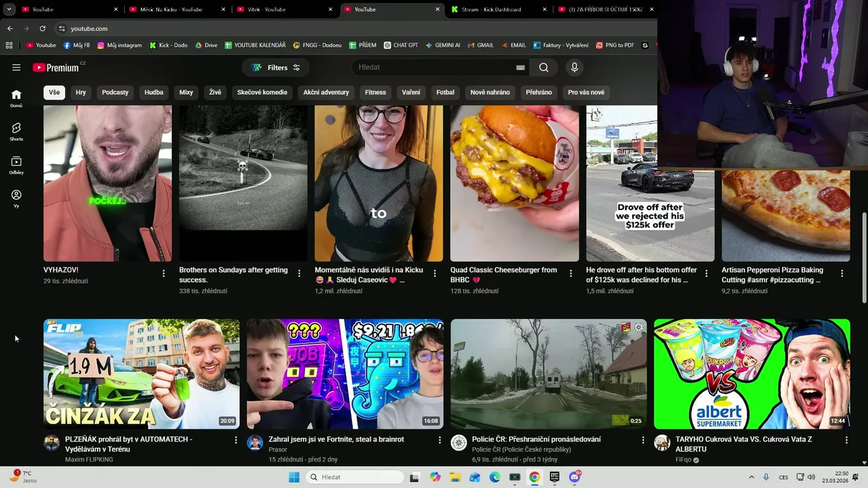The height and width of the screenshot is (488, 868).
Task: Open the browser apps grid shortcut
Action: click(9, 45)
